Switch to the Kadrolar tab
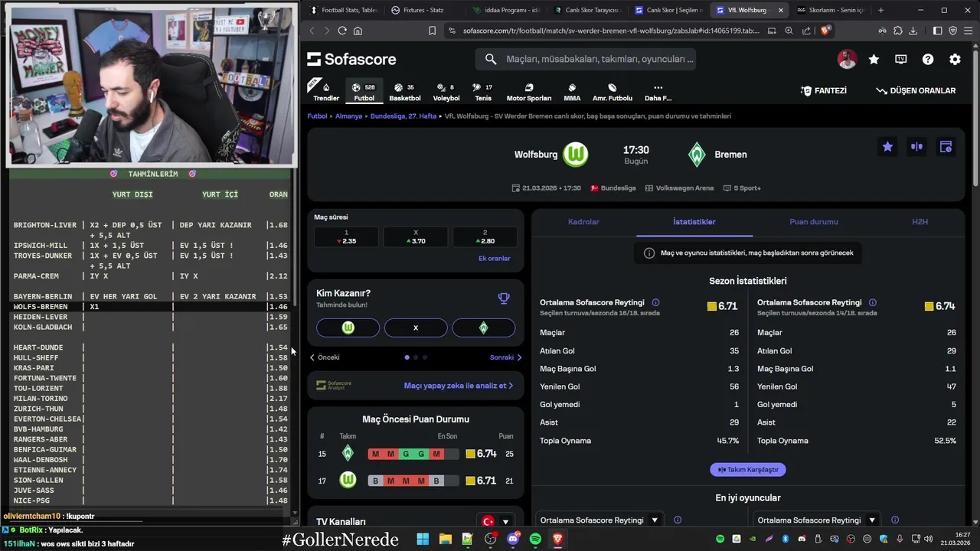980x551 pixels. point(583,222)
